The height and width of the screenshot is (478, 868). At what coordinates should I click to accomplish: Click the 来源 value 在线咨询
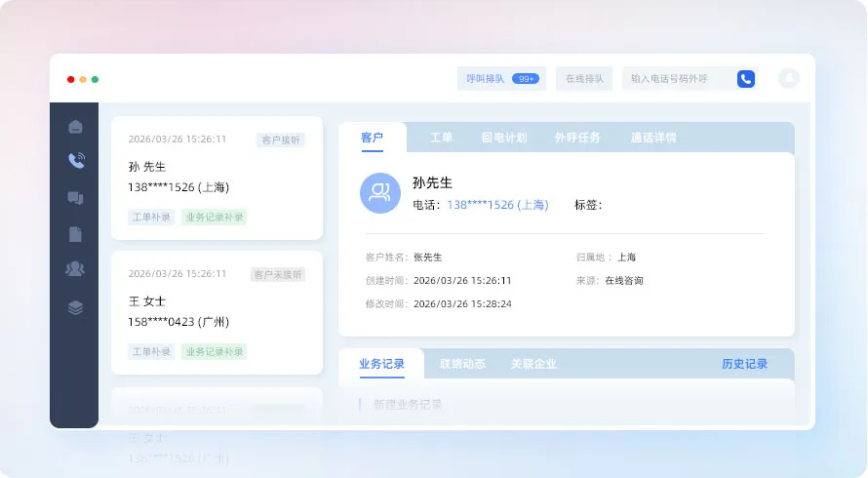pos(624,280)
